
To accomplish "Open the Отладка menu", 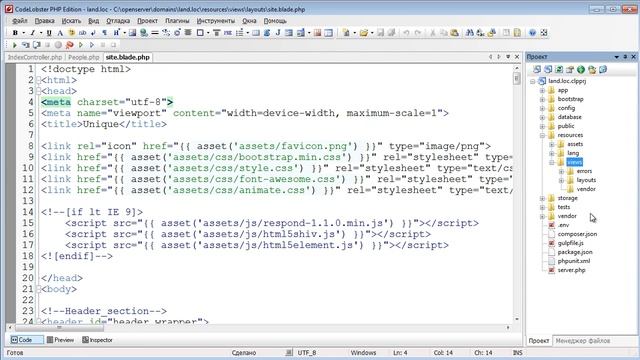I will pyautogui.click(x=118, y=21).
